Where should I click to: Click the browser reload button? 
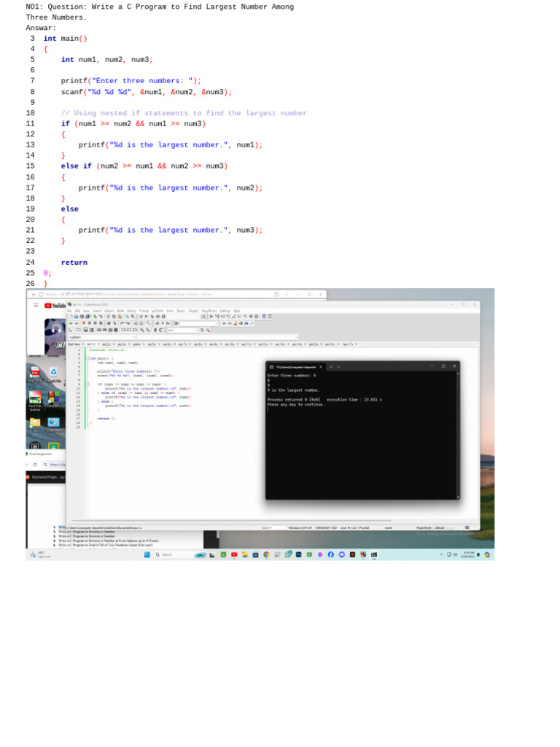point(41,294)
